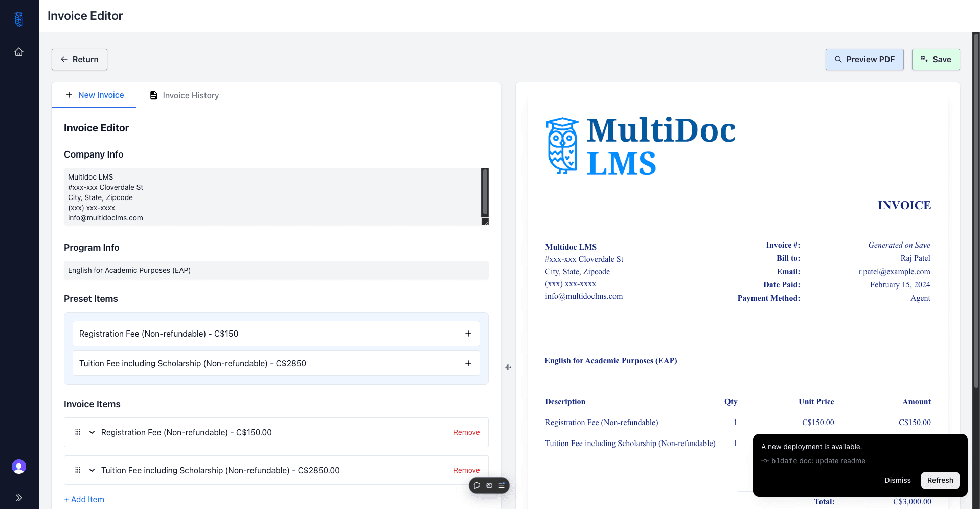This screenshot has height=509, width=980.
Task: Grab the drag handle of the Registration Fee item
Action: (78, 432)
